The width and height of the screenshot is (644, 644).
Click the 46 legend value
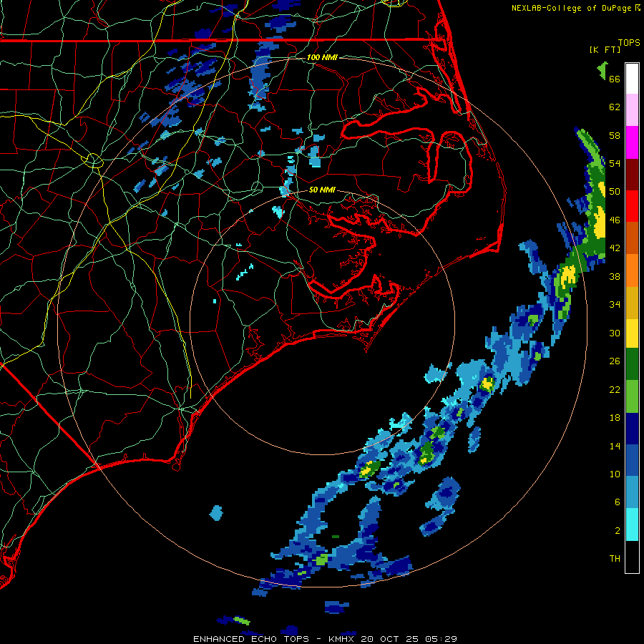(615, 220)
